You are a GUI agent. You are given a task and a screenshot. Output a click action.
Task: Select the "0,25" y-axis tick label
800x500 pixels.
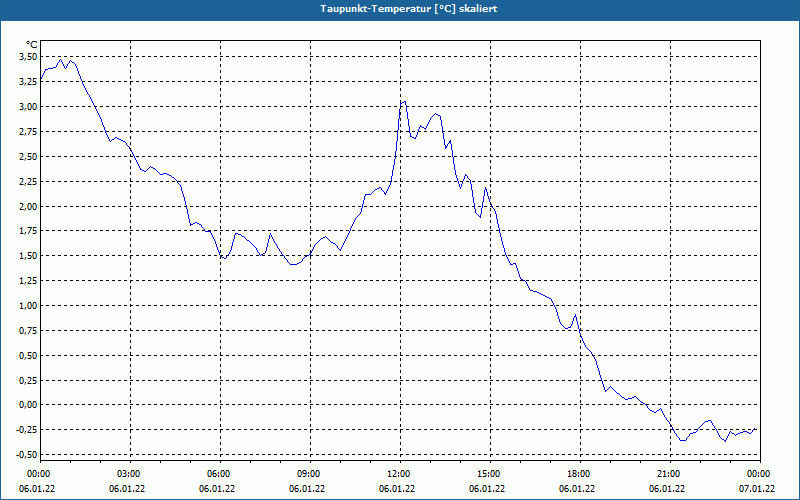(x=29, y=381)
